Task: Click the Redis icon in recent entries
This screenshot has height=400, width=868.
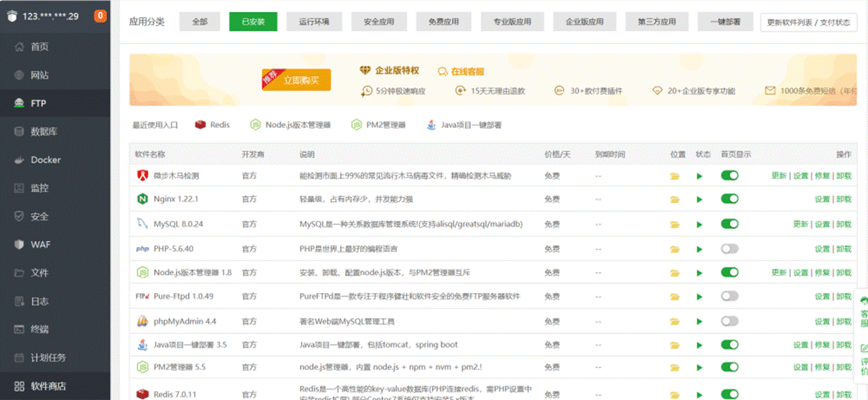Action: point(200,125)
